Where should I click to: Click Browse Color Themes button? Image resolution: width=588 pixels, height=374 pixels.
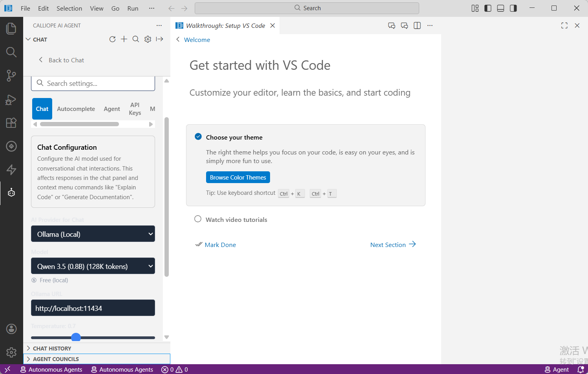click(238, 177)
